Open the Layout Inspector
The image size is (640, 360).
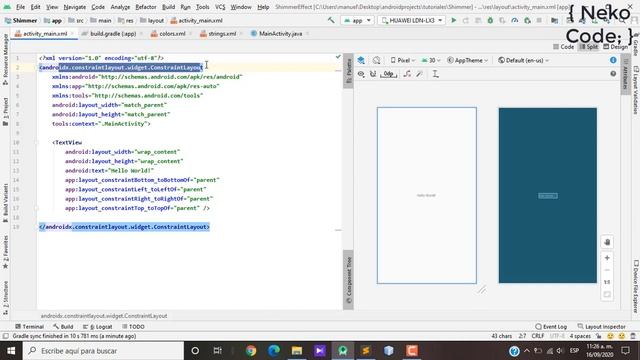(601, 327)
